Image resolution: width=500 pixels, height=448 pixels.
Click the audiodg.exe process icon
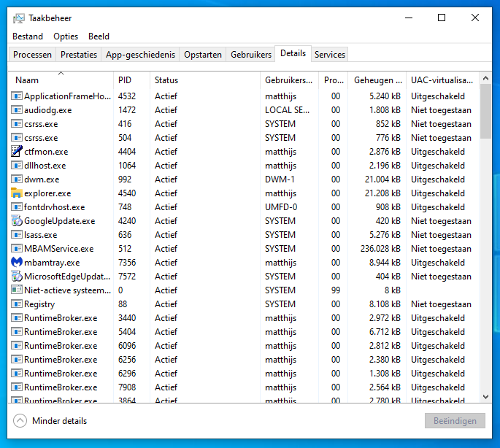[18, 110]
